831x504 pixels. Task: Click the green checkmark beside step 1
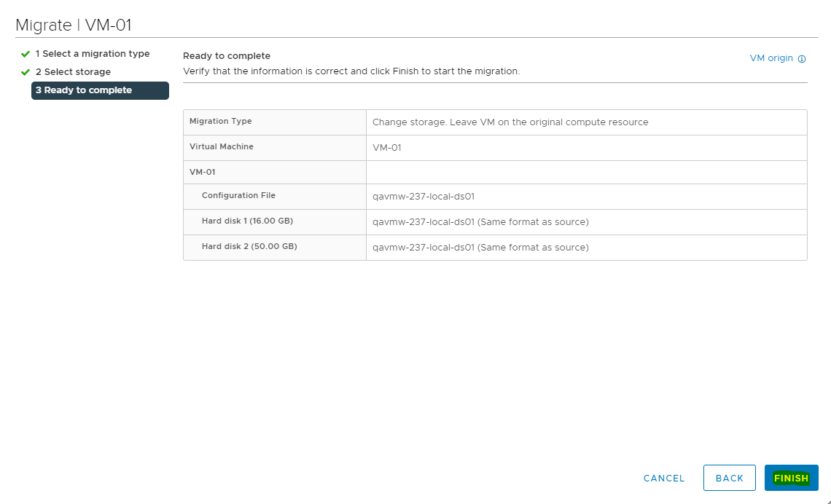click(x=26, y=54)
